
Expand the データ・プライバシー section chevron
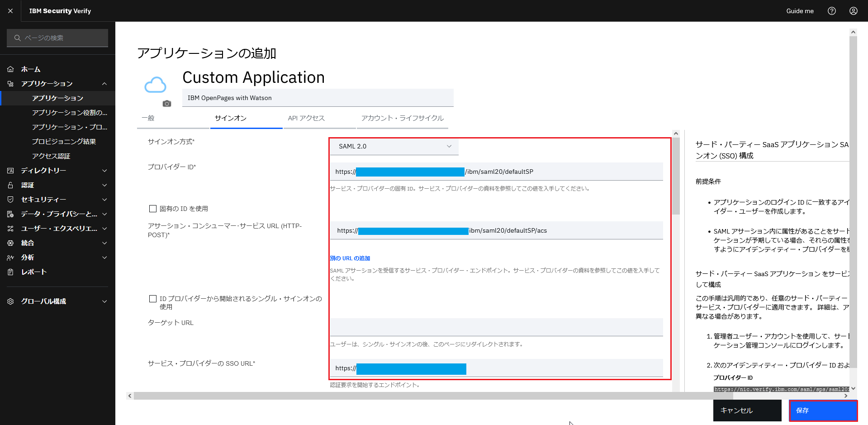pos(104,214)
